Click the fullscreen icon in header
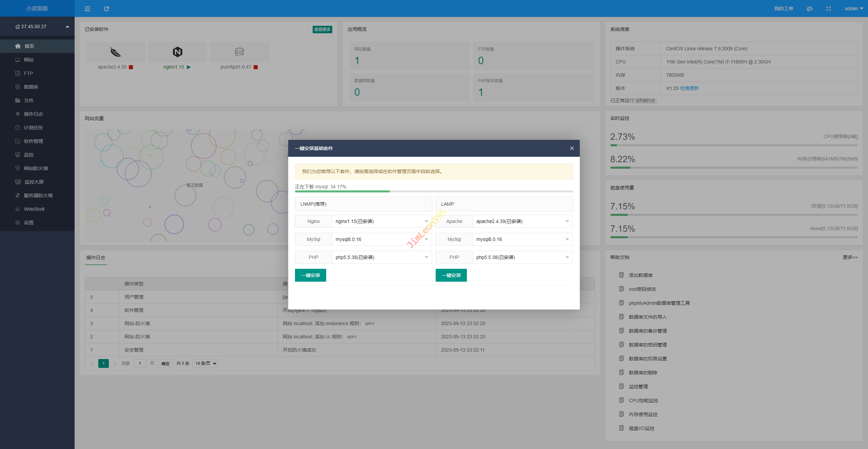 coord(828,9)
